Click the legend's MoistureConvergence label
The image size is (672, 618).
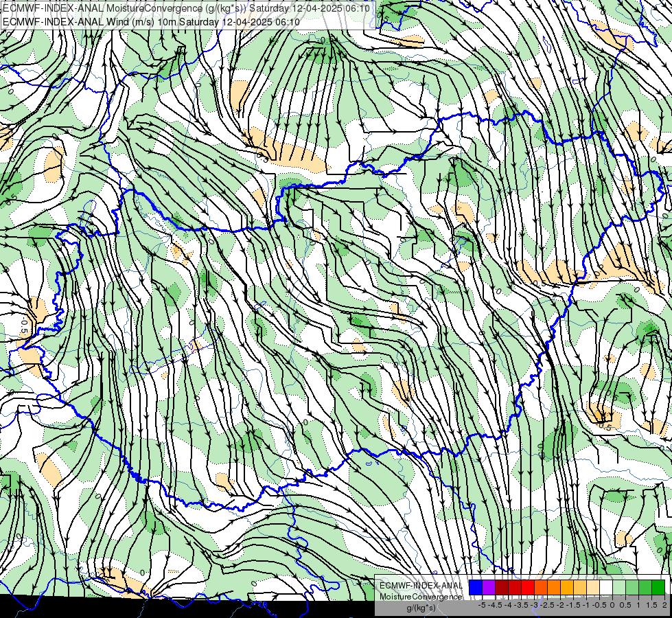[421, 597]
